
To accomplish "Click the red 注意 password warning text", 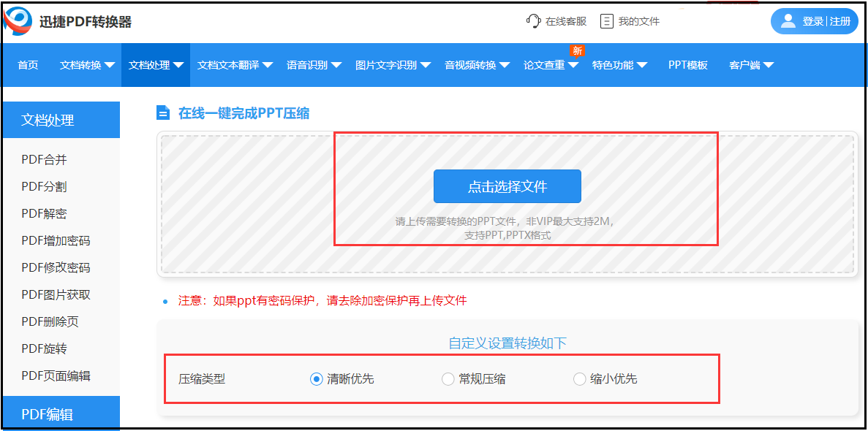I will [x=322, y=300].
